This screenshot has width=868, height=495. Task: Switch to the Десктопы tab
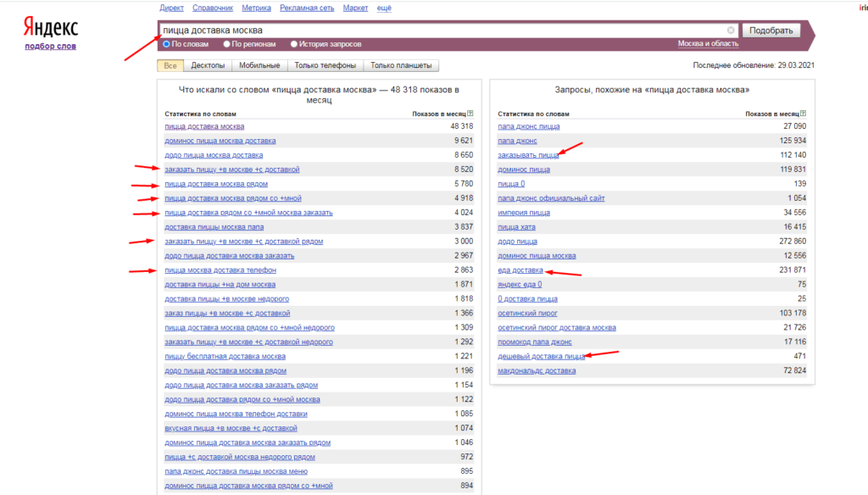(x=208, y=65)
